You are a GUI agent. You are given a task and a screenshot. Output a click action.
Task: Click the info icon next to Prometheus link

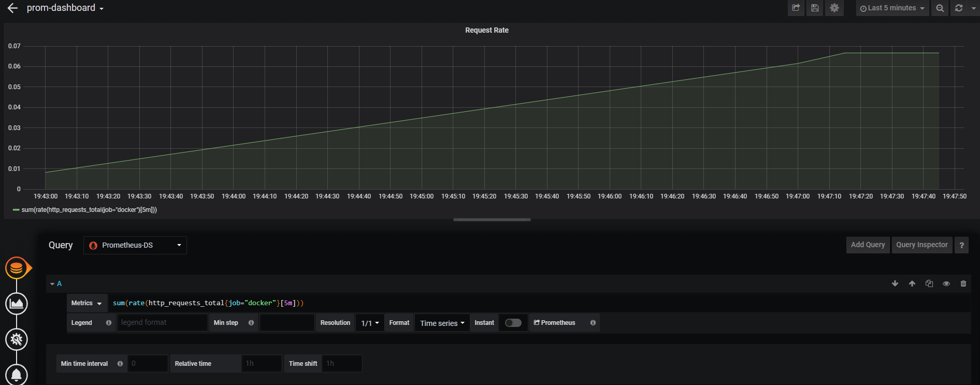coord(593,323)
